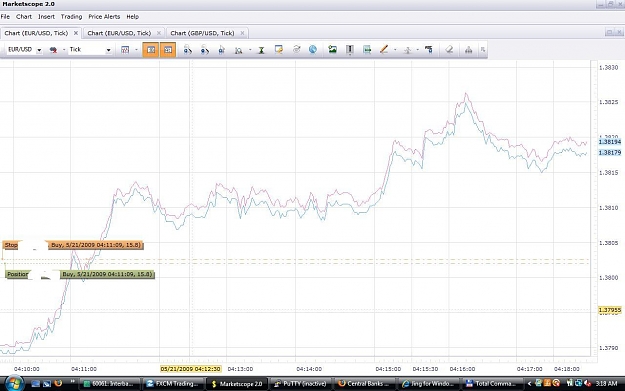Click the 04:11:00 time axis label
The height and width of the screenshot is (391, 625).
click(84, 369)
